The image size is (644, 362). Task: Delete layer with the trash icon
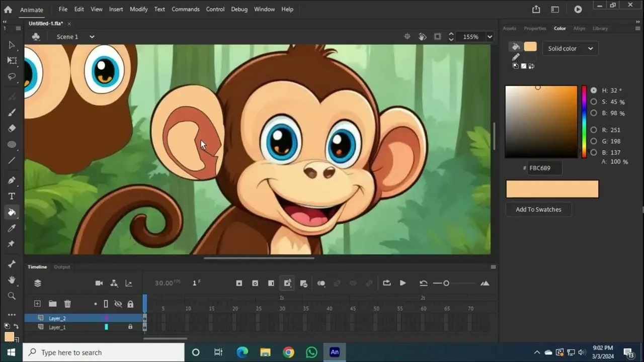pyautogui.click(x=67, y=304)
